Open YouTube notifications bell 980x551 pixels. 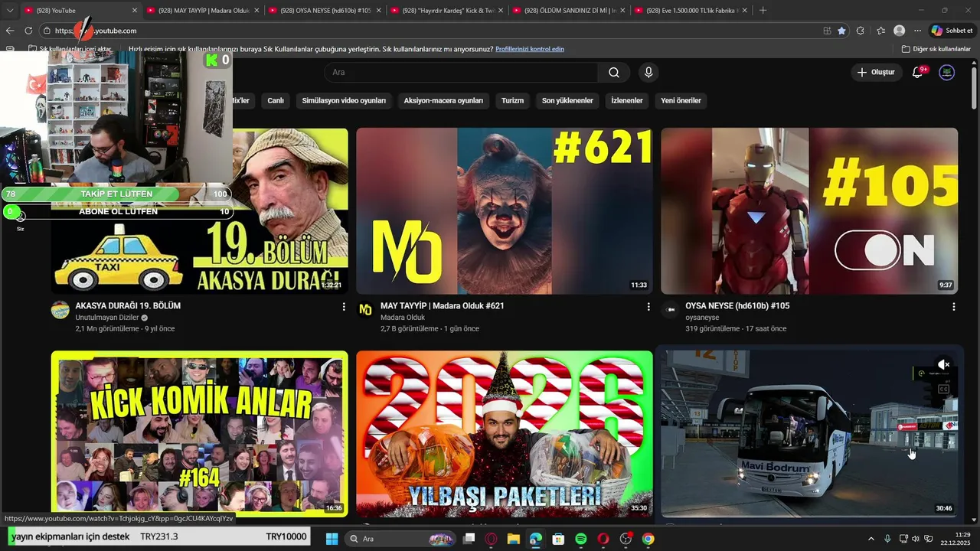pyautogui.click(x=918, y=72)
